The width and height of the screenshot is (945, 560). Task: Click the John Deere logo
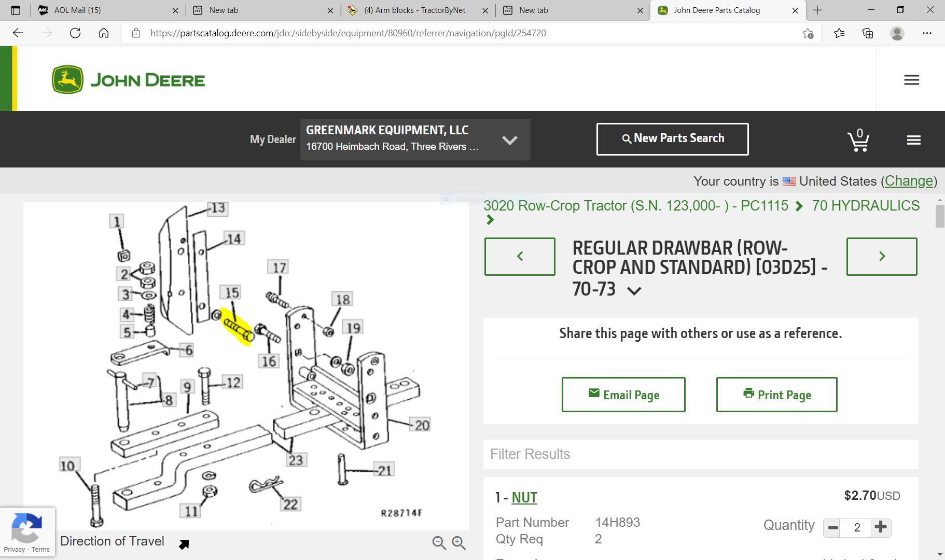[128, 80]
